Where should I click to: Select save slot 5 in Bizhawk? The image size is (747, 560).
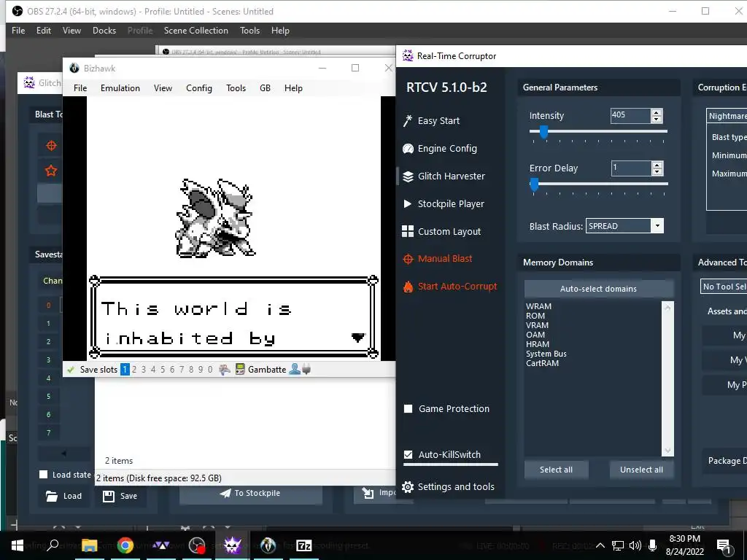click(x=163, y=370)
